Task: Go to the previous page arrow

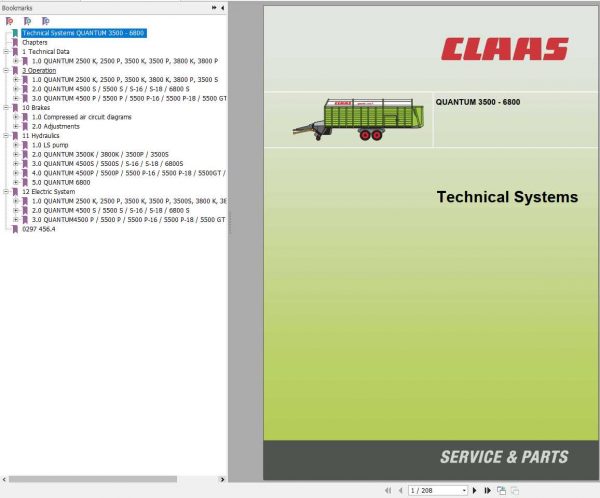Action: pyautogui.click(x=401, y=490)
